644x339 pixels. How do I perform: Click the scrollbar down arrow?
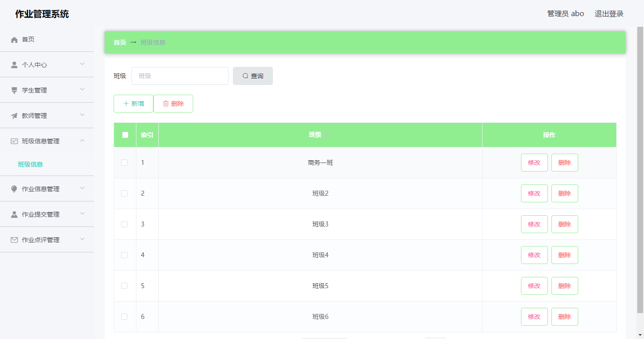pyautogui.click(x=640, y=334)
